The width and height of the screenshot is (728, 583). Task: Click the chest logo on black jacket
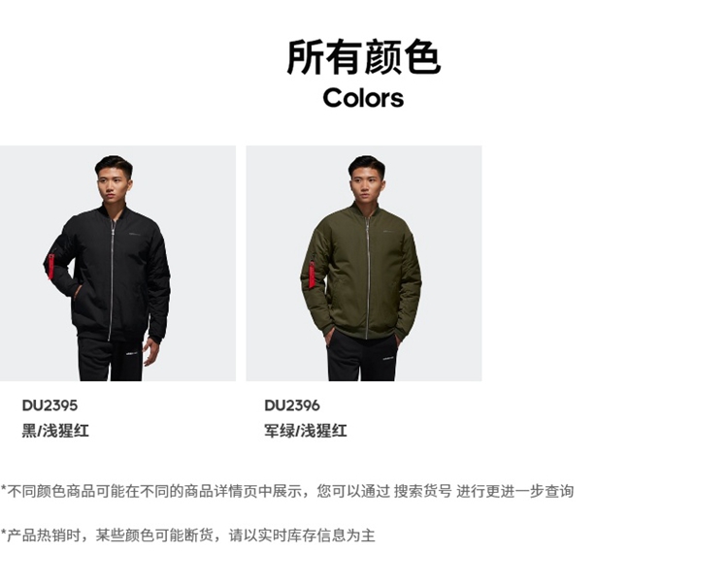point(136,234)
